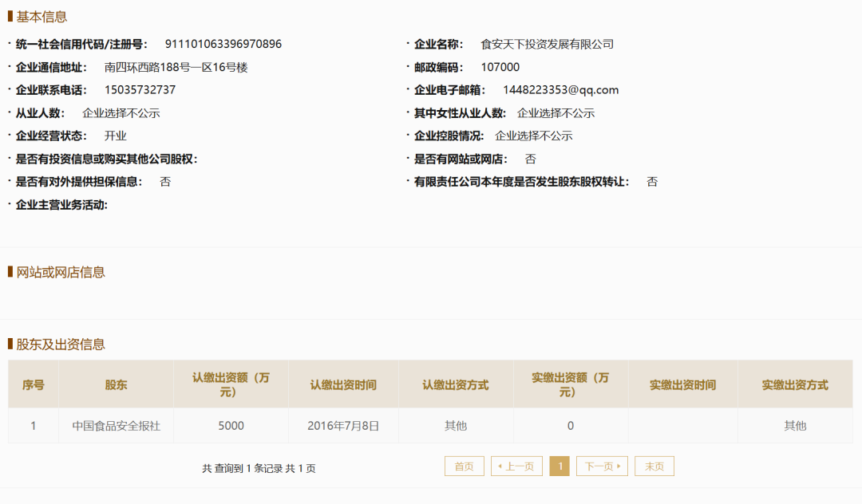Viewport: 862px width, 504px height.
Task: Click the 实缴出资额（万元）column header
Action: [571, 384]
